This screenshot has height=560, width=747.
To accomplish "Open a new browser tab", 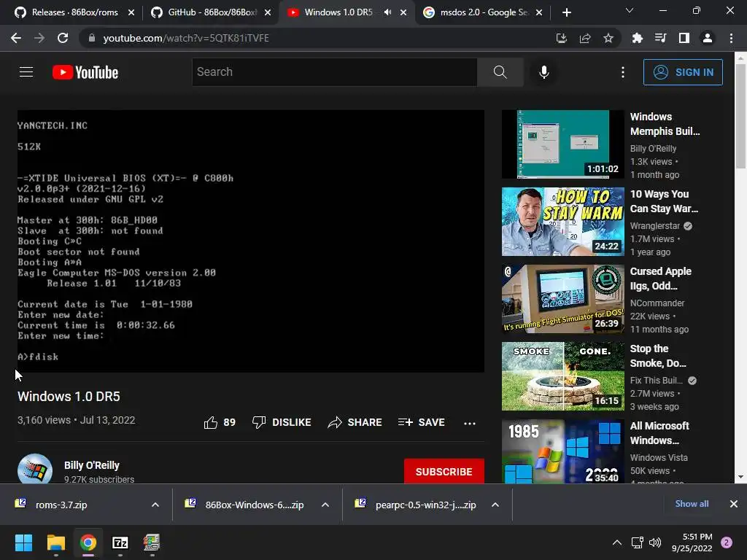I will tap(566, 12).
